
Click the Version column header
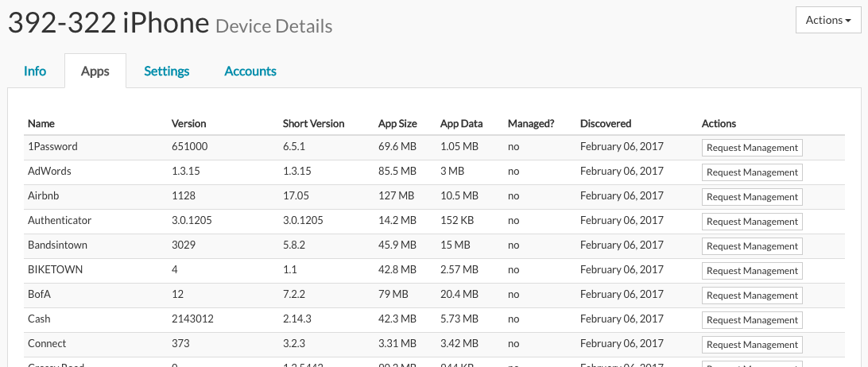188,123
